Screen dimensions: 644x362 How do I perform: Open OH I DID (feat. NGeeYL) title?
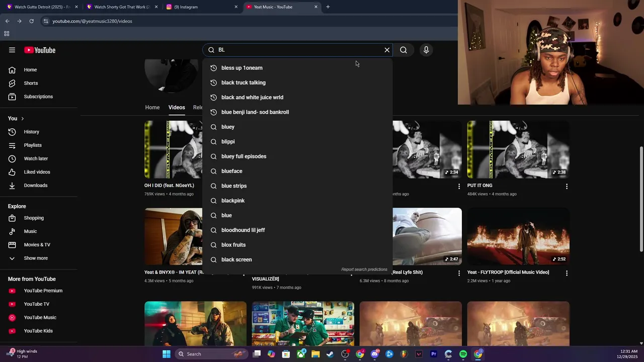169,186
